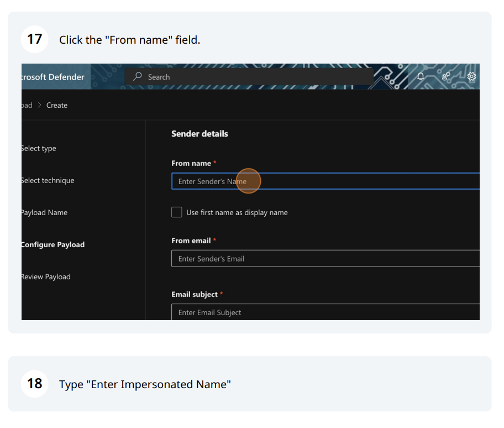Image resolution: width=504 pixels, height=428 pixels.
Task: Open the Payload Name step
Action: coord(44,212)
